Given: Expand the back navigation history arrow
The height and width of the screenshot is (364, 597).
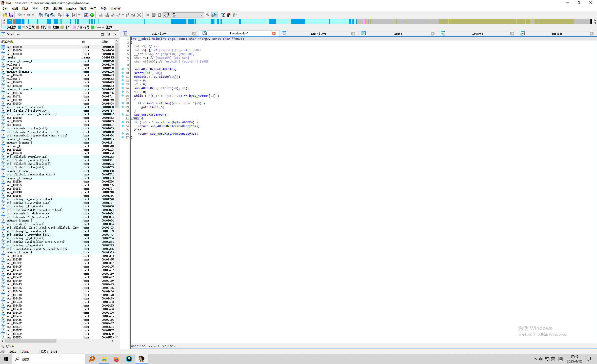Looking at the screenshot, I should click(x=24, y=15).
